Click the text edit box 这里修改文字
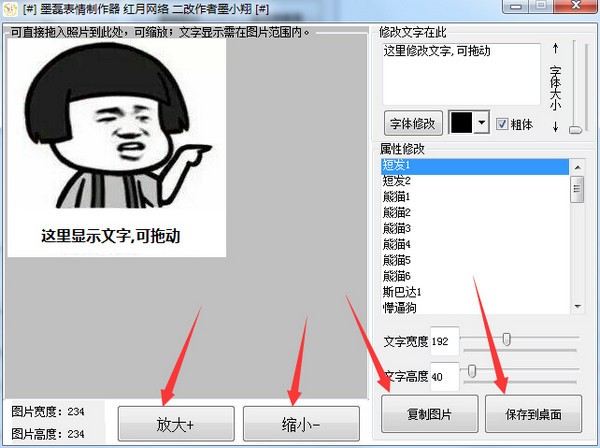This screenshot has height=448, width=600. (461, 74)
